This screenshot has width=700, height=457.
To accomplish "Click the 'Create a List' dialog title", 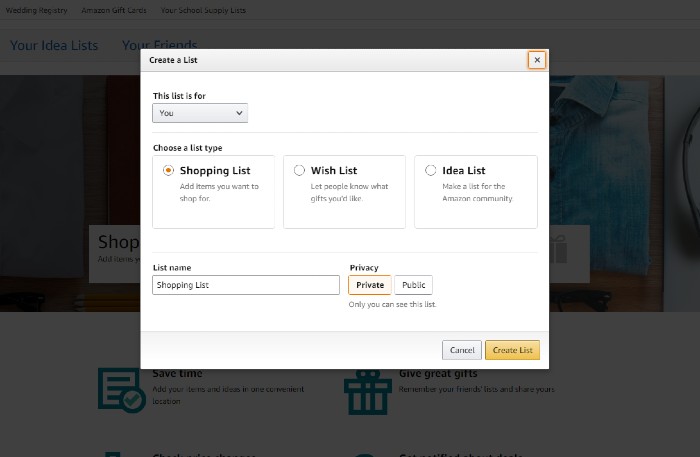I will coord(173,60).
